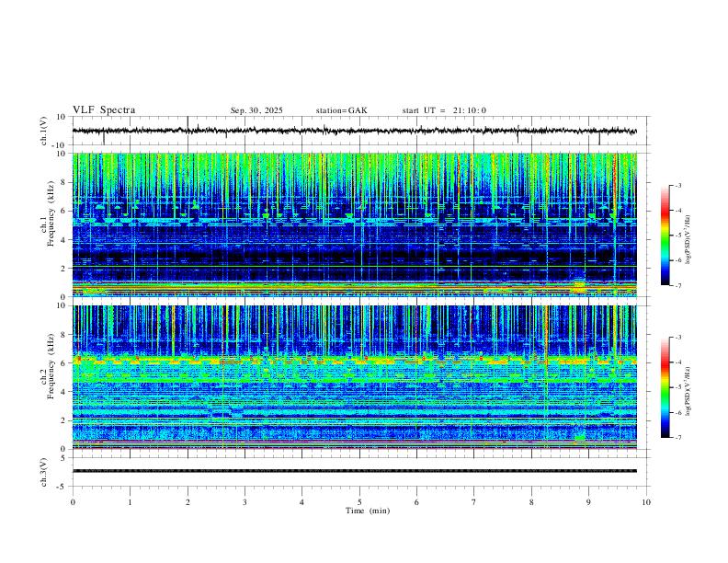Screen dimensions: 728x563
Task: Click the ch.1 spectrogram panel
Action: pyautogui.click(x=355, y=224)
